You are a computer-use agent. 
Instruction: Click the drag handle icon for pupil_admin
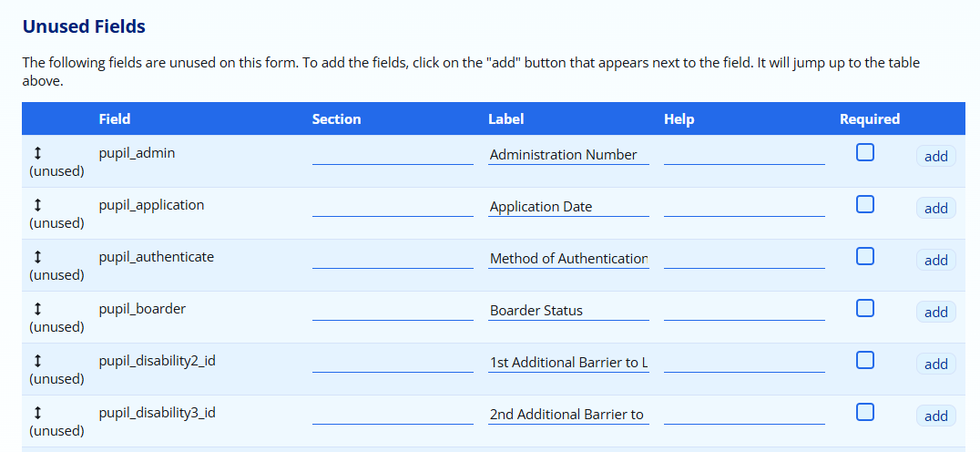(x=37, y=153)
